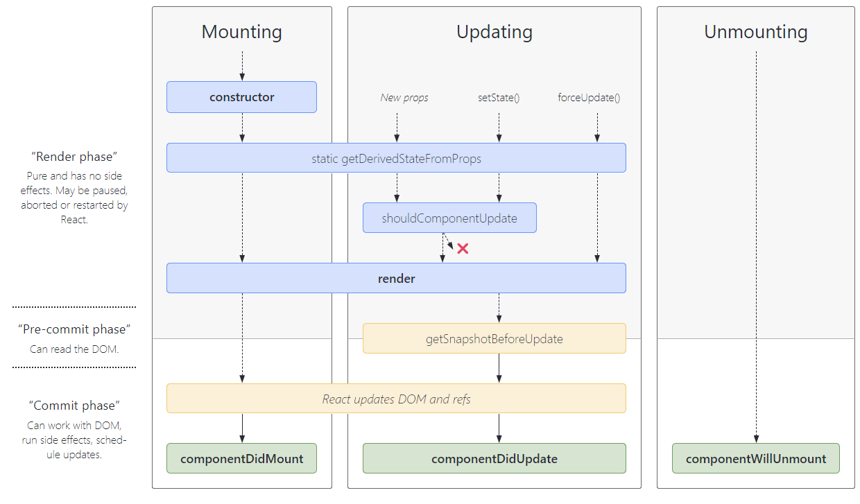
Task: Select the setState() trigger label
Action: (x=499, y=98)
